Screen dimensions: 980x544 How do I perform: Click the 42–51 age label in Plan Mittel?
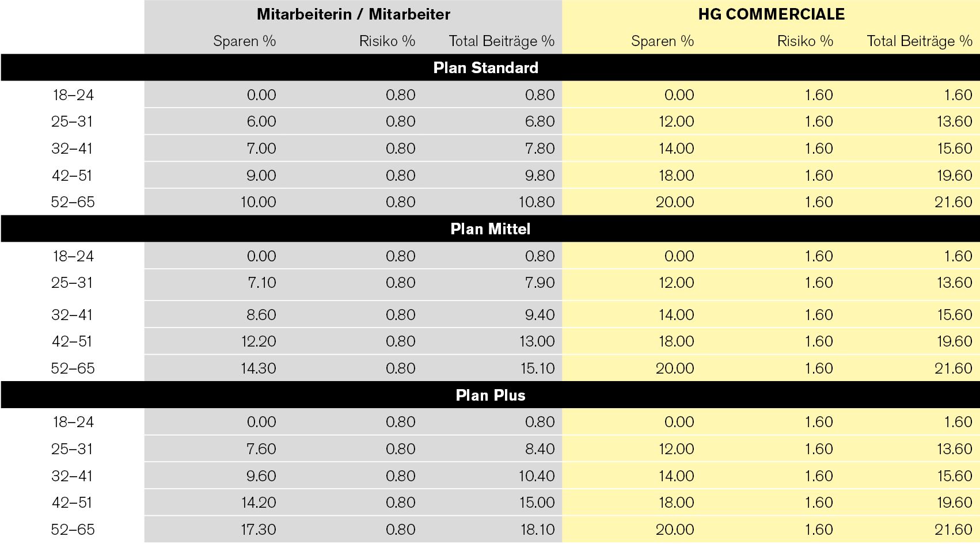pos(72,341)
